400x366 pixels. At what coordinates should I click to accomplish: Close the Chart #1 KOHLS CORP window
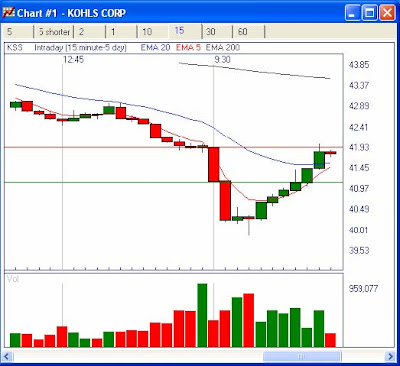387,13
